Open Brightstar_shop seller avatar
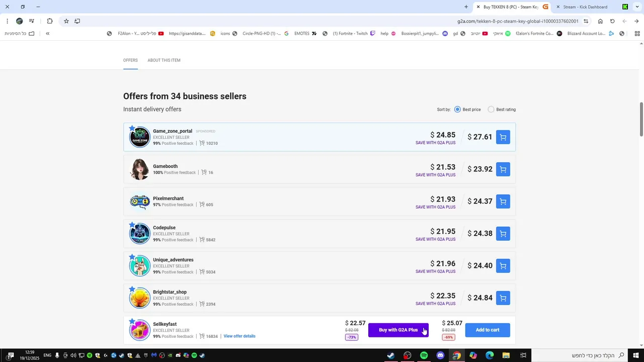The height and width of the screenshot is (362, 644). pos(139,298)
